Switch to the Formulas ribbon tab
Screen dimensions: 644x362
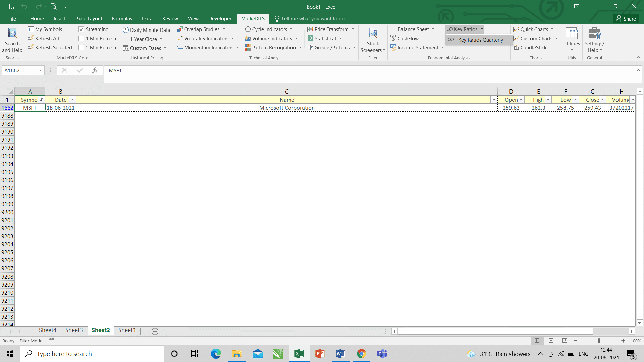[122, 19]
